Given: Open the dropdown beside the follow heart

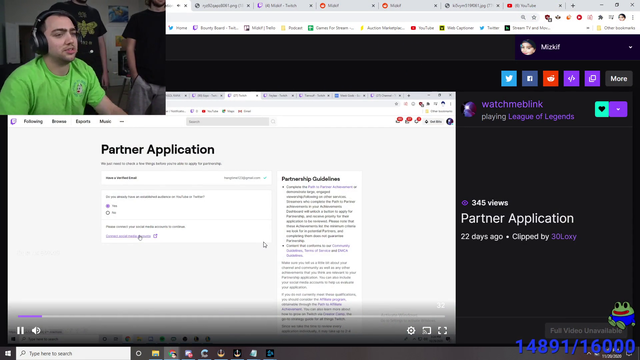Looking at the screenshot, I should [x=618, y=109].
